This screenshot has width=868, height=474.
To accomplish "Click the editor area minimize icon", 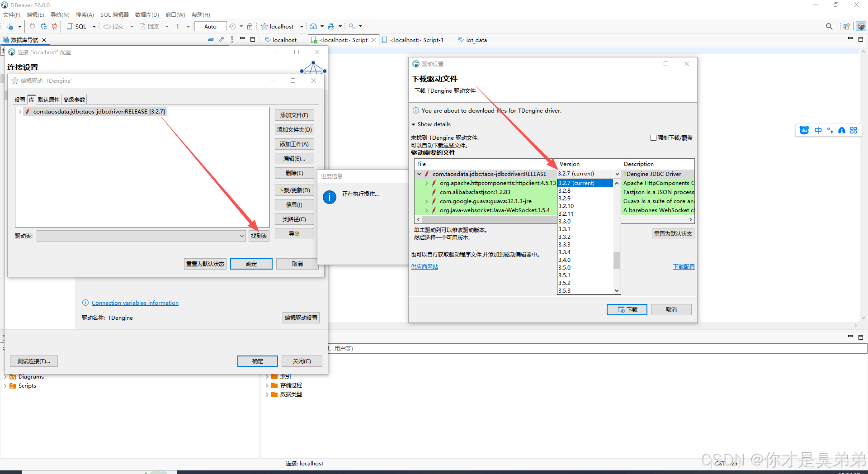I will pyautogui.click(x=850, y=38).
